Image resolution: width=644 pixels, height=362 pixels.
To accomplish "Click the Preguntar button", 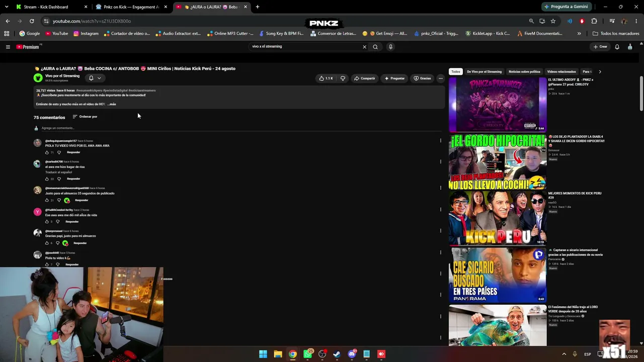I will click(394, 78).
